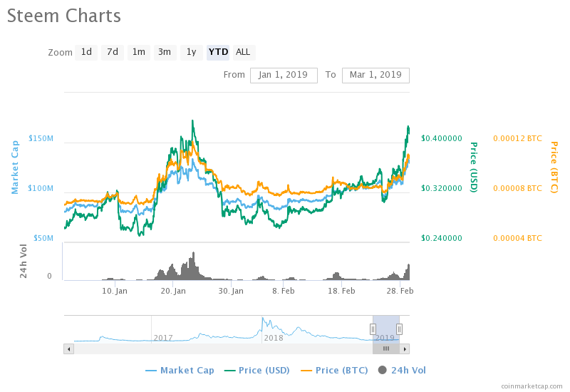
Task: Click the $150M axis value
Action: [x=41, y=138]
